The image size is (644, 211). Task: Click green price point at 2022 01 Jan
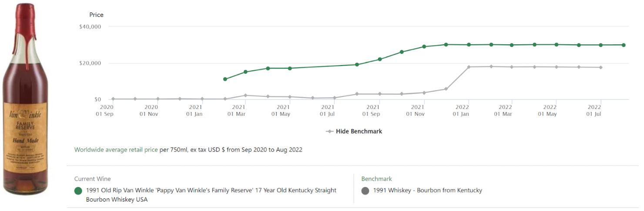tap(469, 45)
